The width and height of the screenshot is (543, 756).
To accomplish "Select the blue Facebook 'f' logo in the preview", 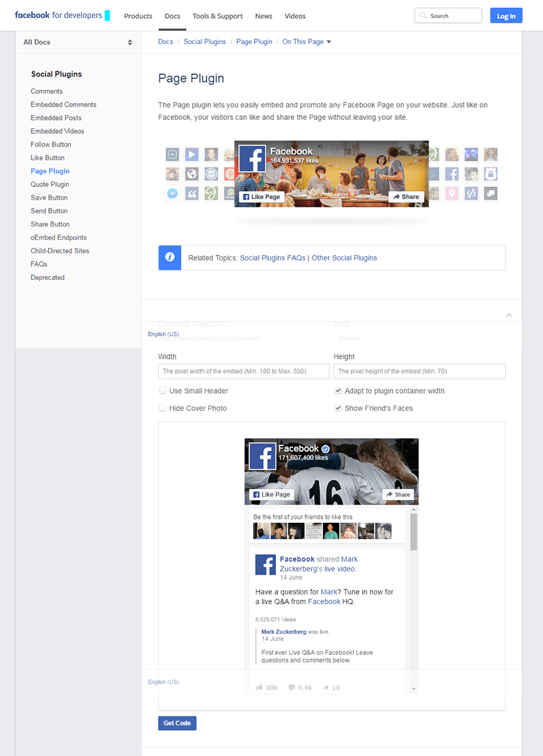I will click(252, 158).
